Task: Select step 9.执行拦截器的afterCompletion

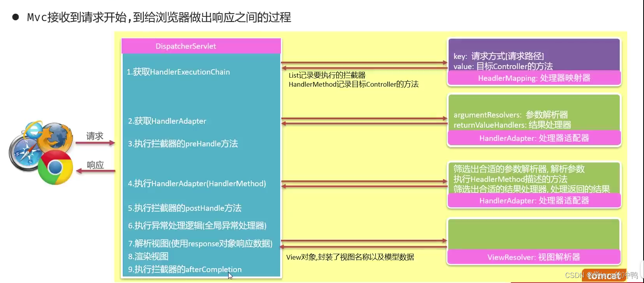Action: (185, 269)
